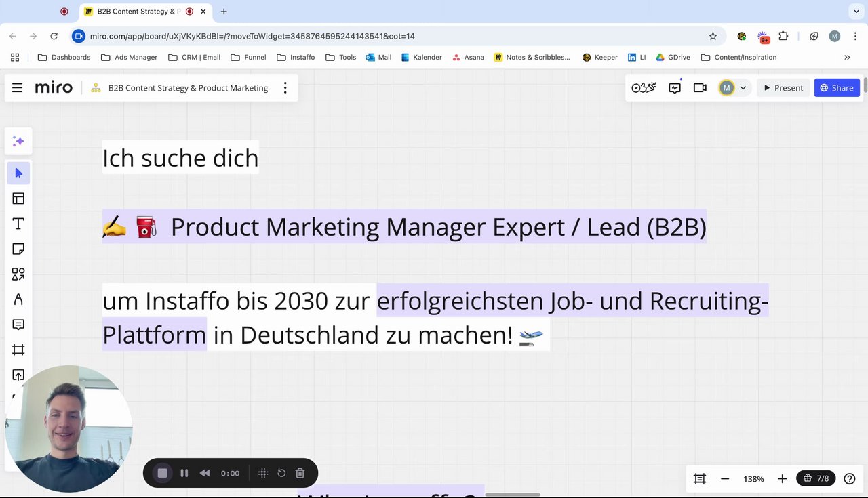
Task: Select the 'Ich suche dich' text
Action: click(x=180, y=157)
